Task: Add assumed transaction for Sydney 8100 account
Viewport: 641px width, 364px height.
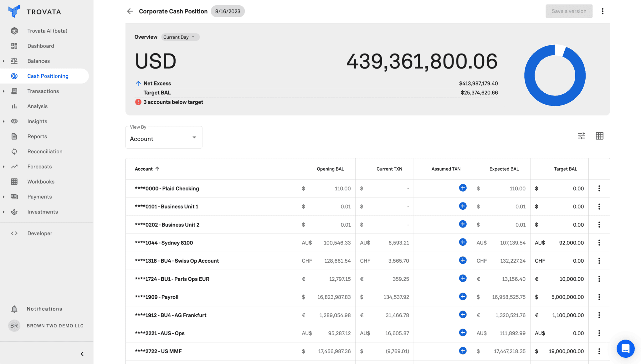Action: (463, 242)
